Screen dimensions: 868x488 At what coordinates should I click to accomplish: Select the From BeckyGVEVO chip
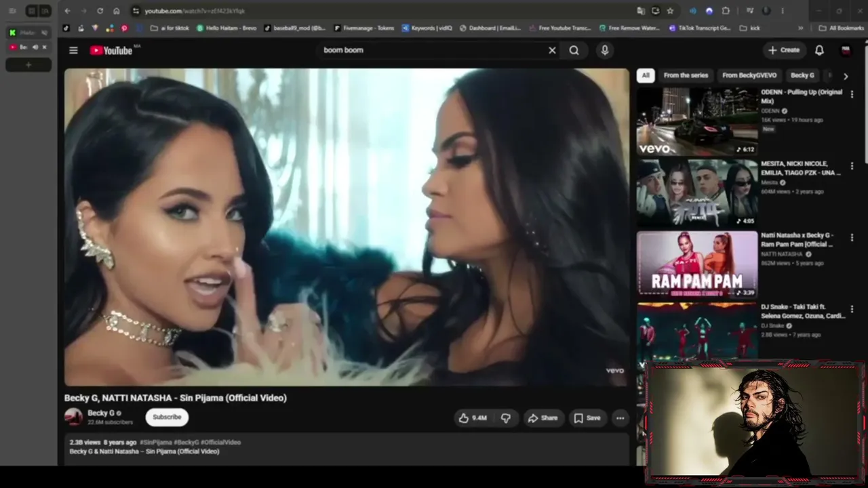749,76
